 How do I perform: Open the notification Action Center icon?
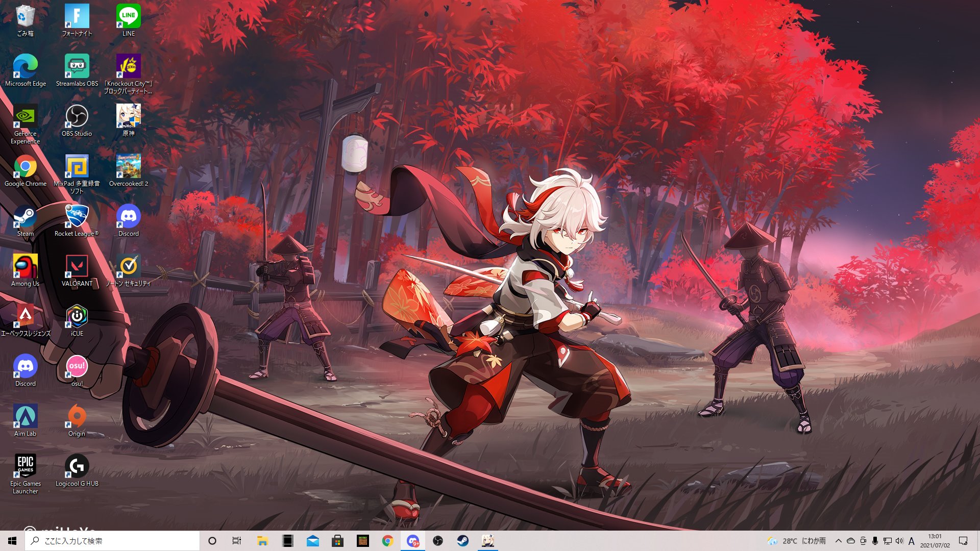tap(963, 541)
